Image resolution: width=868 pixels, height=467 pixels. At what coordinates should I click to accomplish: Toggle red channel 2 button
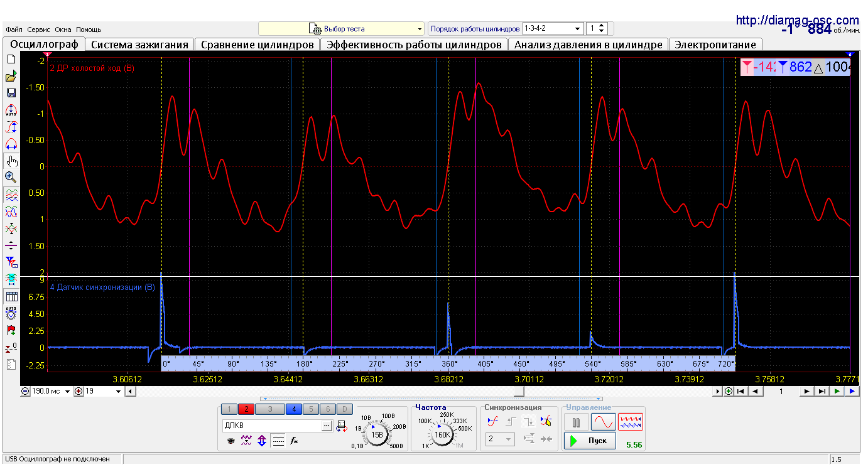(246, 409)
